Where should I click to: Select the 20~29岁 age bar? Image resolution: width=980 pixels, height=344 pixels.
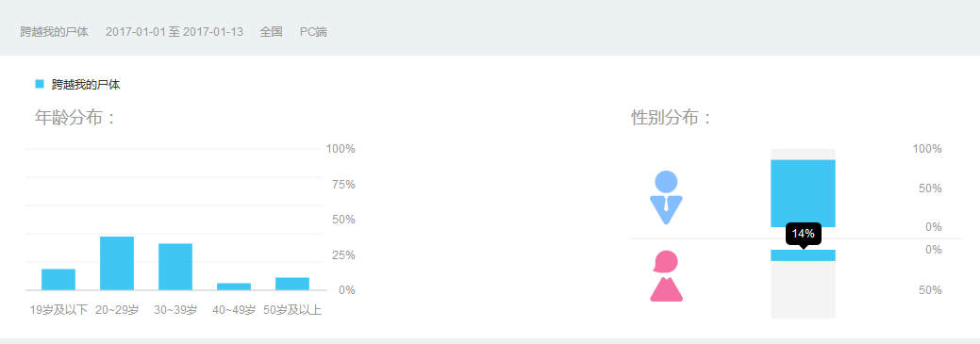[117, 264]
